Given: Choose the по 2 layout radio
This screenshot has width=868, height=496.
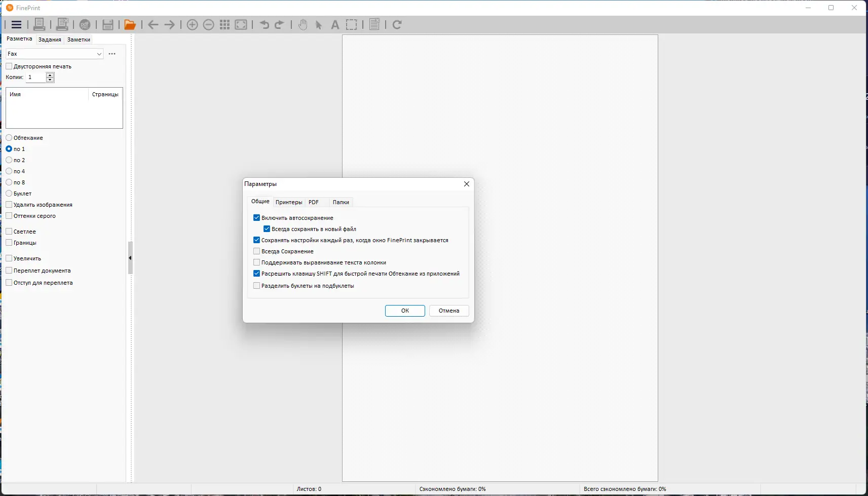Looking at the screenshot, I should (9, 160).
